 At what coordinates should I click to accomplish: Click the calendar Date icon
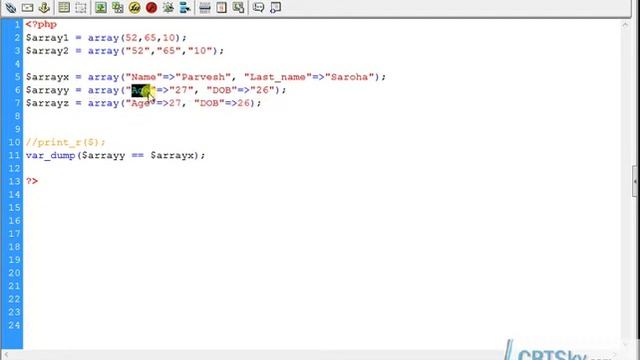222,7
